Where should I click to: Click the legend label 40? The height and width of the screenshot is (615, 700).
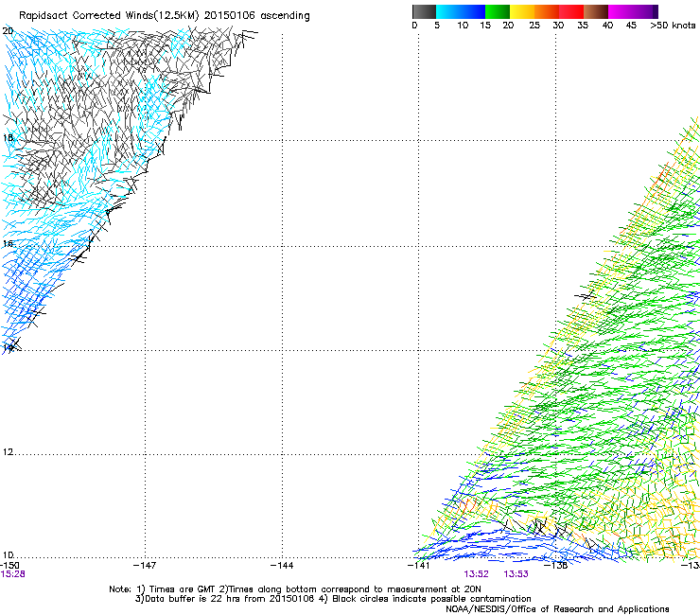coord(607,25)
